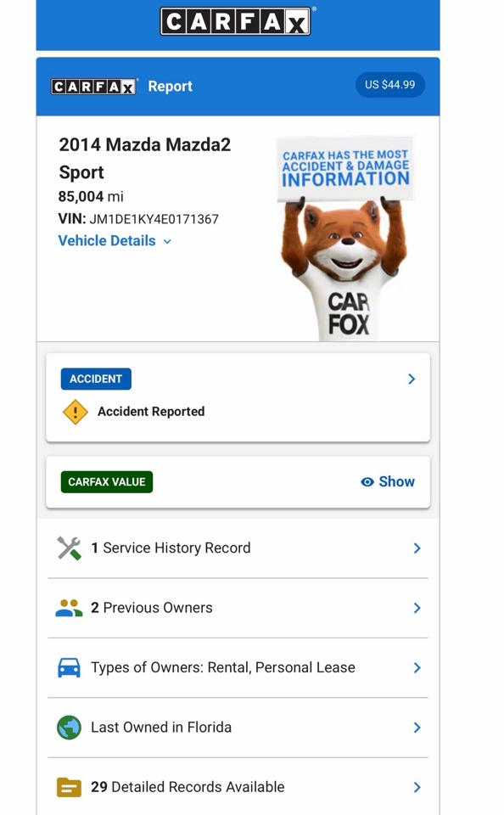Expand Service History Record chevron

click(x=417, y=548)
